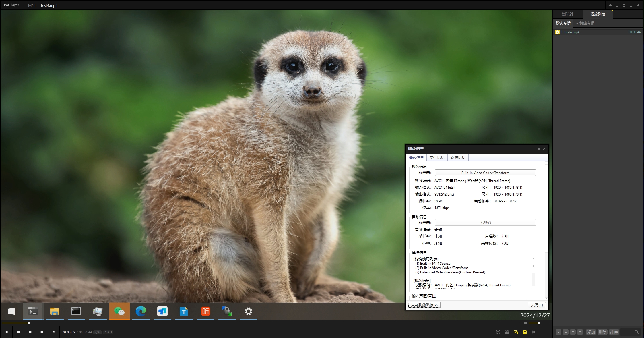Toggle 360° video mode icon
The image size is (644, 338).
point(498,332)
